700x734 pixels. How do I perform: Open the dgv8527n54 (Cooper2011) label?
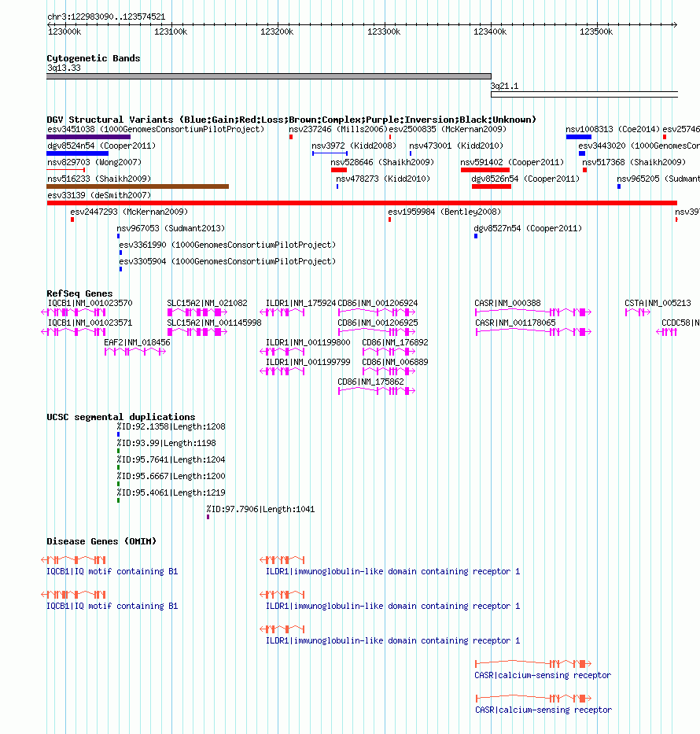pos(528,228)
